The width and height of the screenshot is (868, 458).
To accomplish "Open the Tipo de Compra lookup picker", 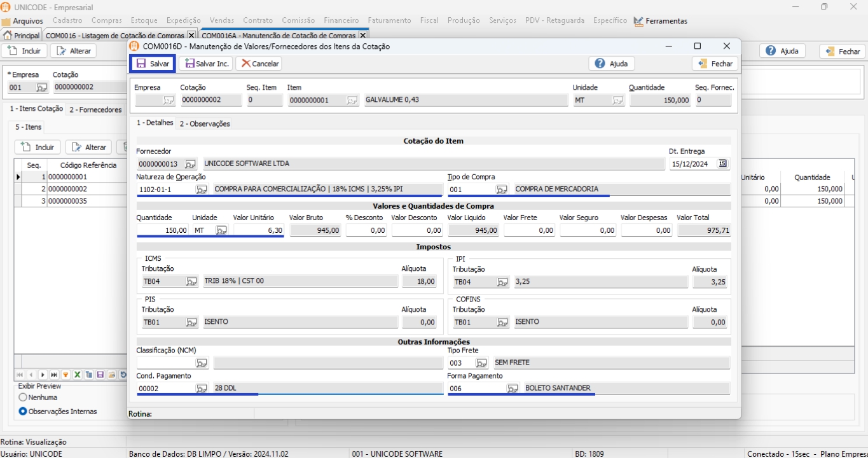I will [502, 190].
